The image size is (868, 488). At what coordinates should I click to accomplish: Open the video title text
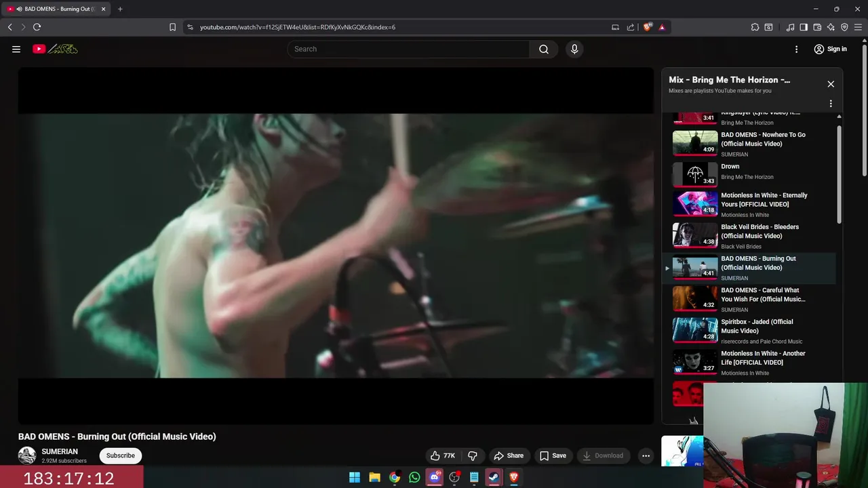117,436
